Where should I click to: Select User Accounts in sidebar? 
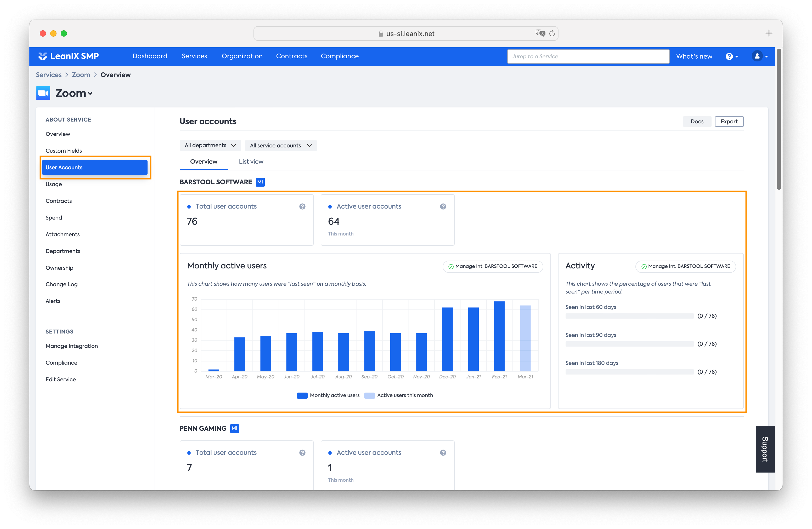point(95,167)
